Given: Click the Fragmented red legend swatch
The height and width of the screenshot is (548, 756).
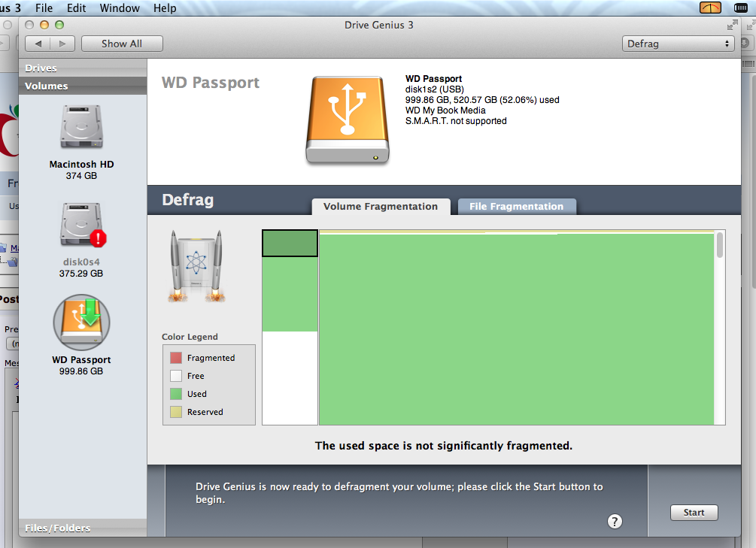Looking at the screenshot, I should (x=176, y=358).
